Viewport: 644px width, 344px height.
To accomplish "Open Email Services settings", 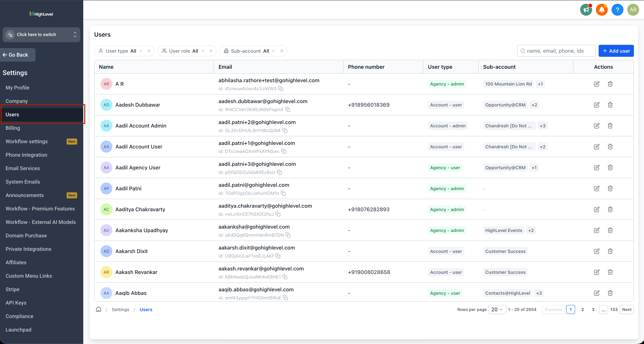I will (x=23, y=168).
